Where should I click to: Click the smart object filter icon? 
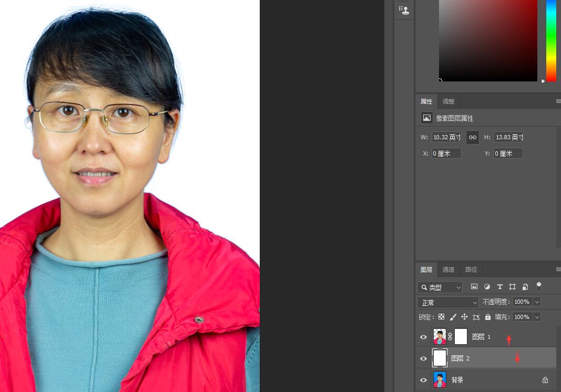click(525, 287)
